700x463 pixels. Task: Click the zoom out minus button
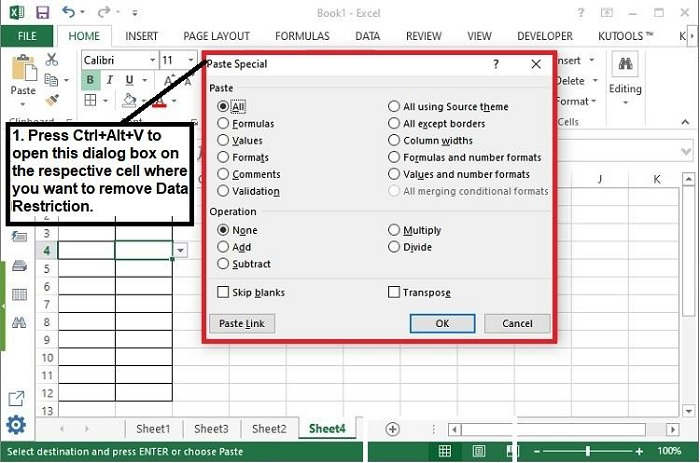pyautogui.click(x=537, y=451)
